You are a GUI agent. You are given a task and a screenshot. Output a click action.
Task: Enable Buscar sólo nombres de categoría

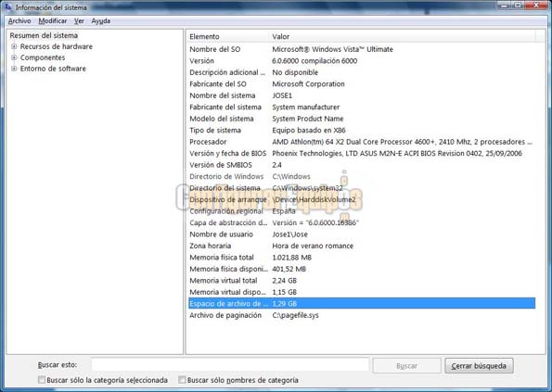coord(182,380)
